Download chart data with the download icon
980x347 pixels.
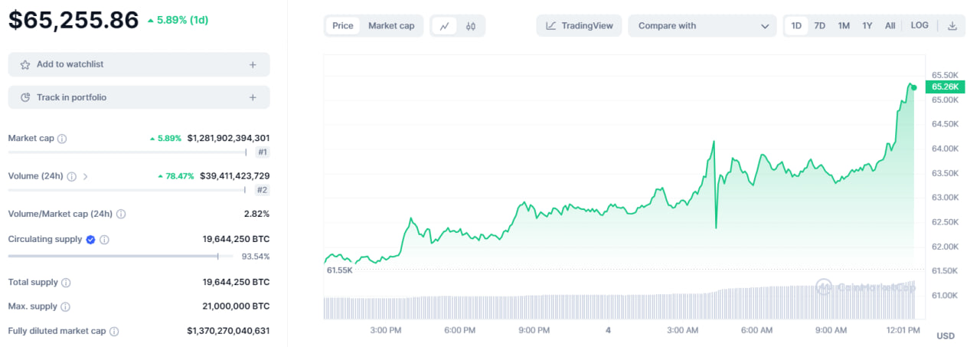tap(952, 26)
